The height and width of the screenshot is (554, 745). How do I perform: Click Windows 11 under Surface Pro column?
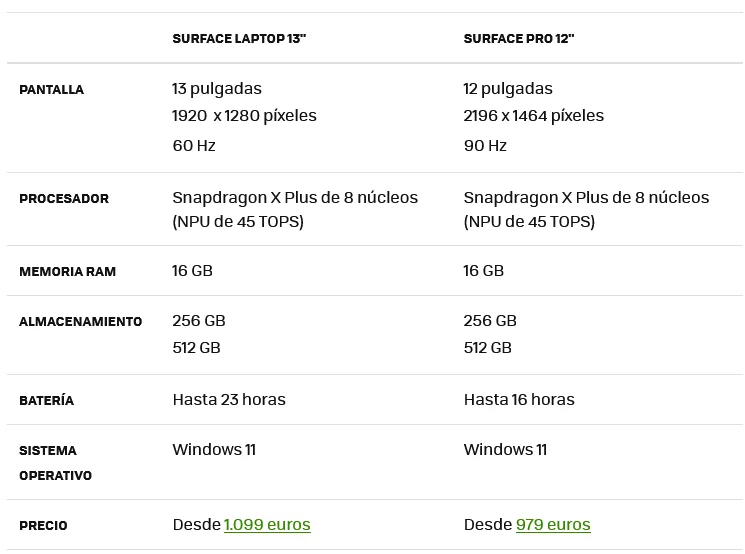click(x=505, y=449)
